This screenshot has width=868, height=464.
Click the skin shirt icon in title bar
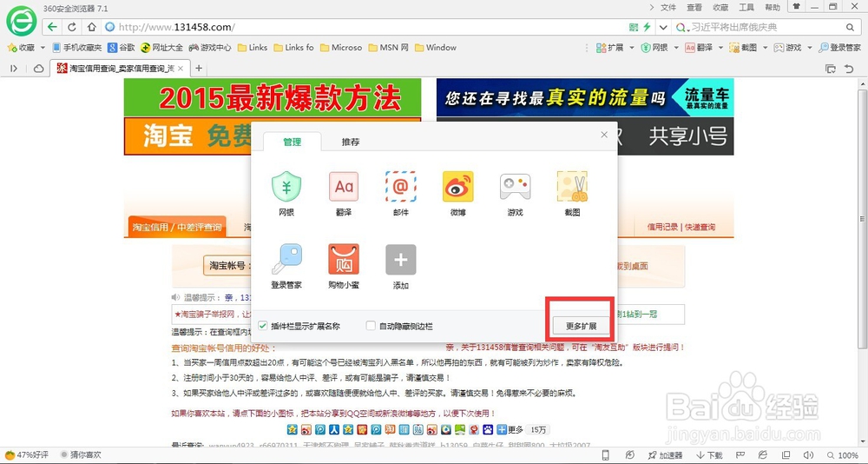797,7
